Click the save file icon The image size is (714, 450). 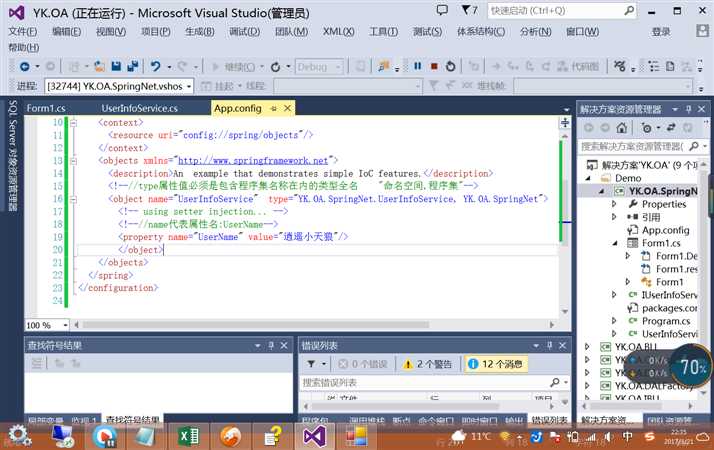click(116, 66)
